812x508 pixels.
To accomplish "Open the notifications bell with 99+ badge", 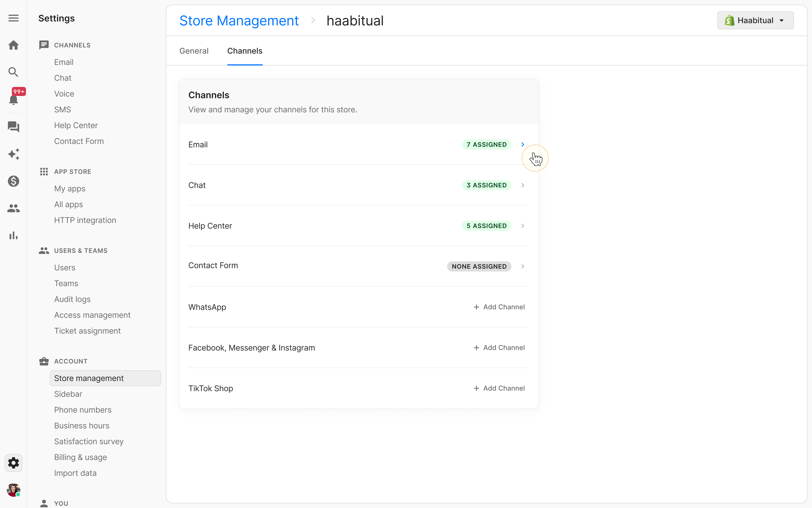I will tap(14, 99).
